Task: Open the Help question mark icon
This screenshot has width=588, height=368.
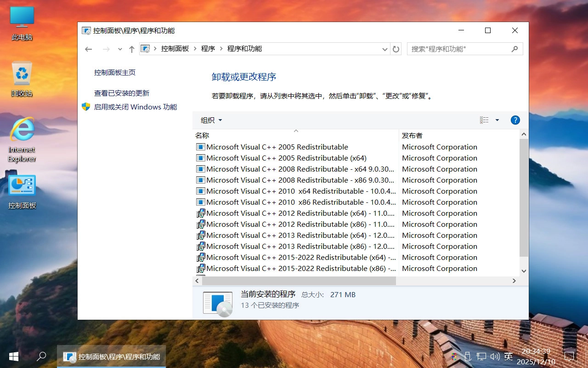Action: [515, 120]
